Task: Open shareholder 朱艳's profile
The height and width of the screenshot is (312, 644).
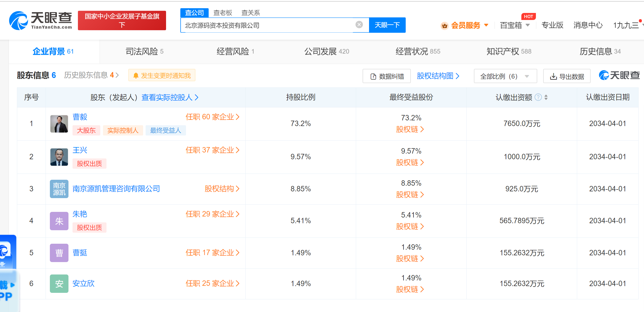Action: click(80, 214)
